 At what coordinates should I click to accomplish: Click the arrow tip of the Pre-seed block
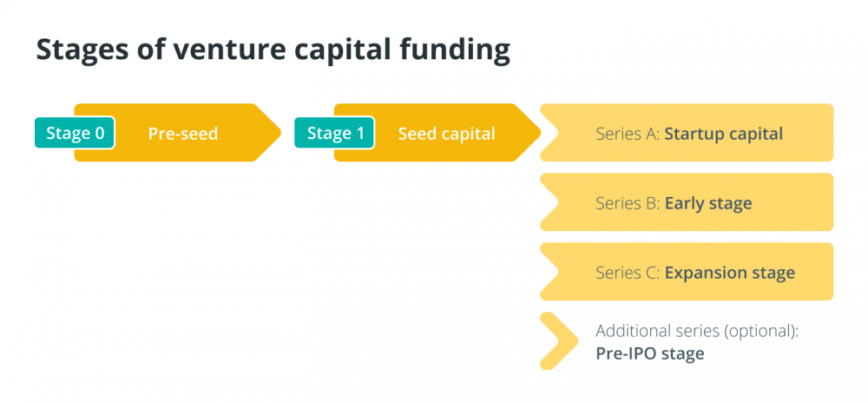(270, 133)
